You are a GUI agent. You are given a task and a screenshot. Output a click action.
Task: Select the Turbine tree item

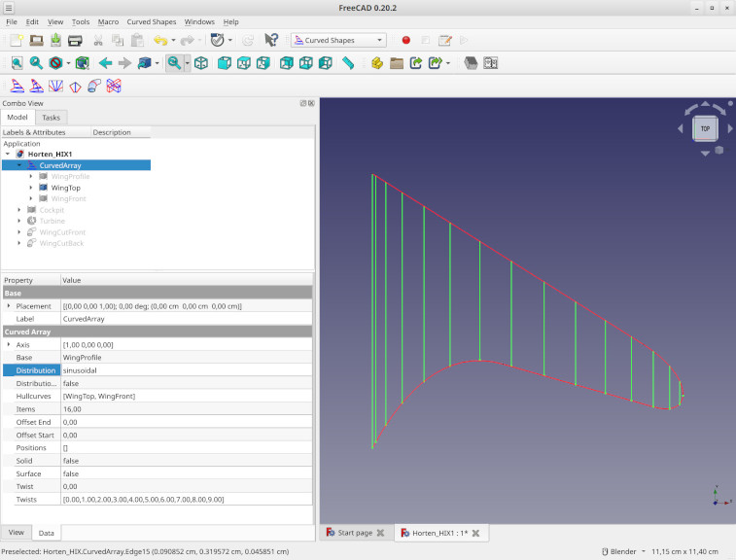(x=53, y=221)
